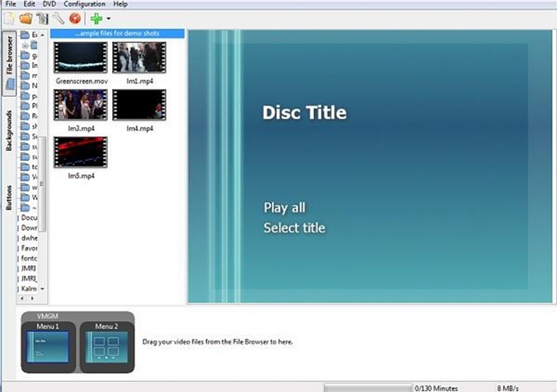Select the '~' folder in tree

(29, 207)
